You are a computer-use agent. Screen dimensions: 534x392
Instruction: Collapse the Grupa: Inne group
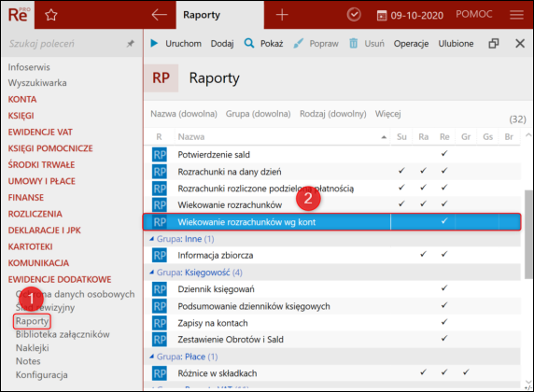click(152, 239)
